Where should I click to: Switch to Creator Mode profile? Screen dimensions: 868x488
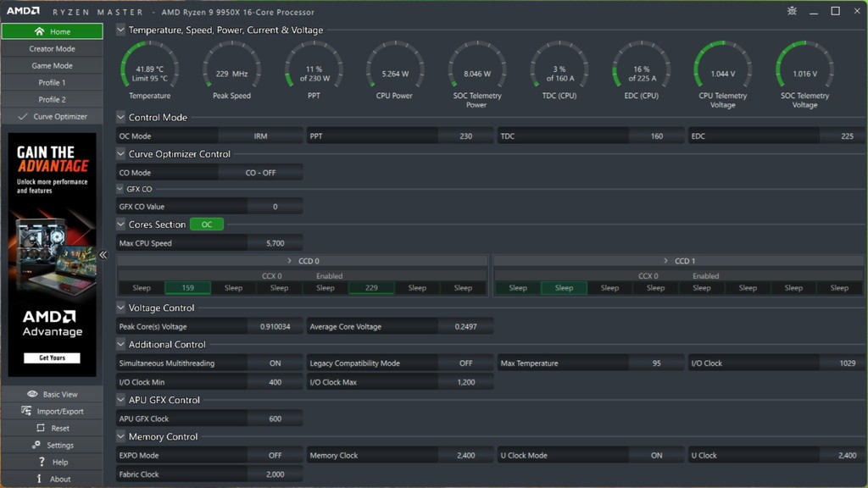click(x=52, y=49)
